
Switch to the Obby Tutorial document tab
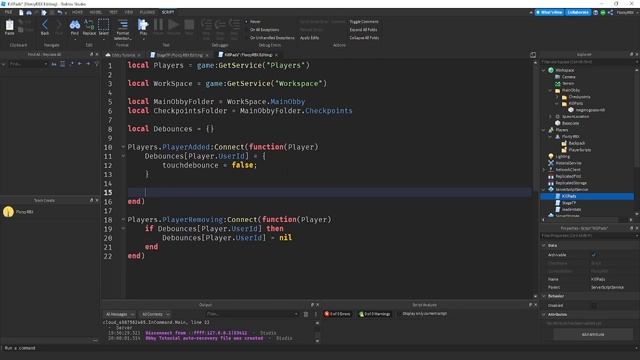pyautogui.click(x=122, y=55)
